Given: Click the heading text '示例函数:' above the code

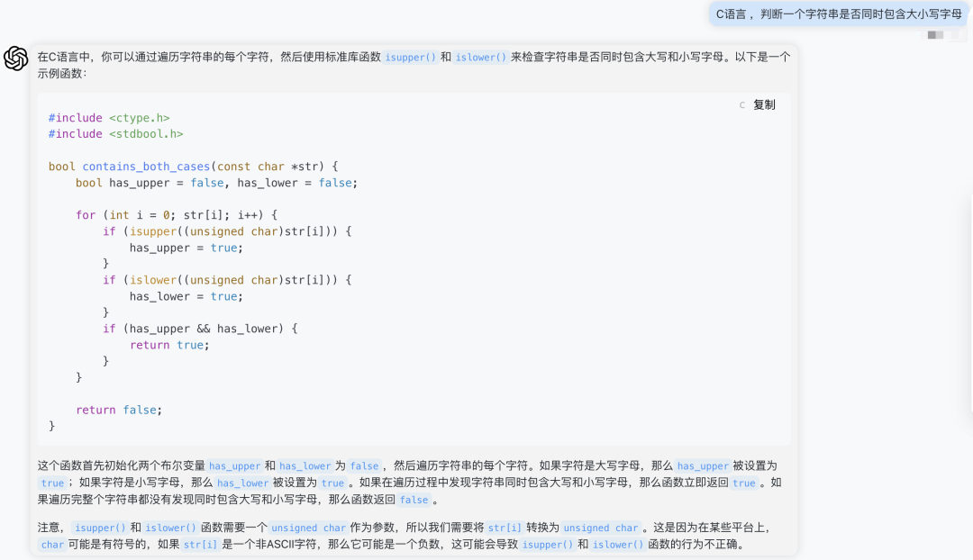Looking at the screenshot, I should tap(63, 73).
